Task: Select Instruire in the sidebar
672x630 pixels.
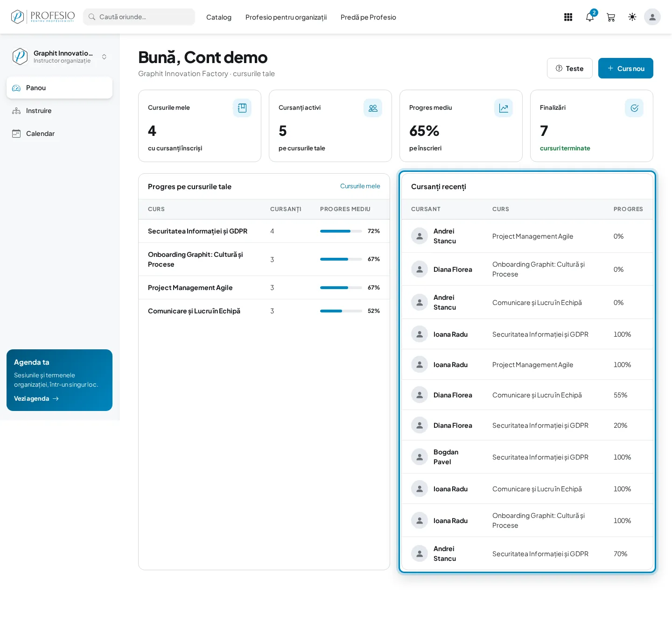Action: pos(59,111)
